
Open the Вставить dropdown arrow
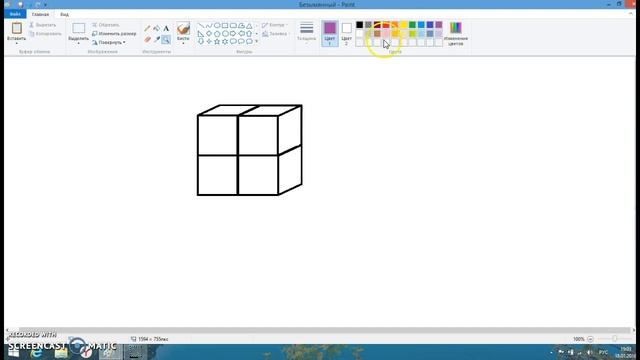coord(17,43)
